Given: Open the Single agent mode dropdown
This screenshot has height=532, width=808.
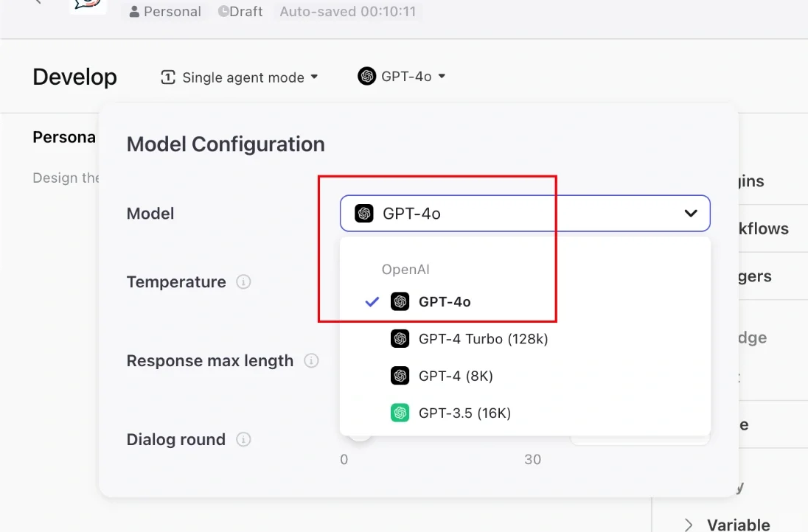Looking at the screenshot, I should [239, 77].
